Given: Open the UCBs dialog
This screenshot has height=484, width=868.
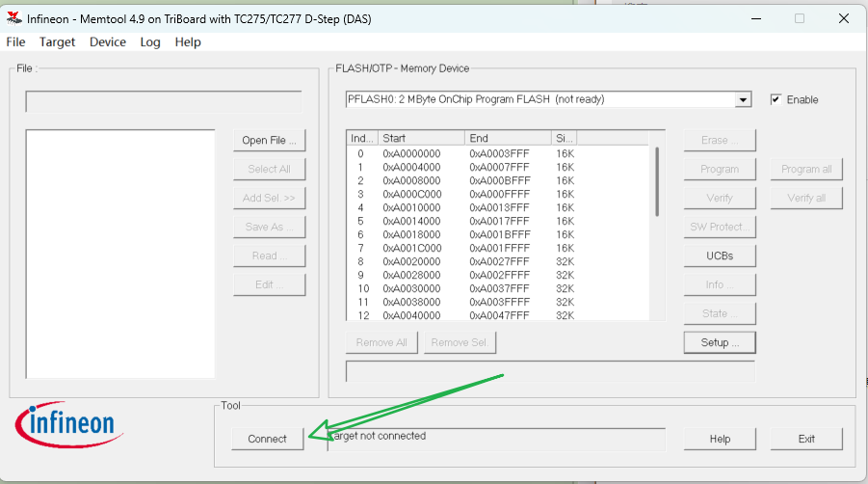Looking at the screenshot, I should (720, 255).
